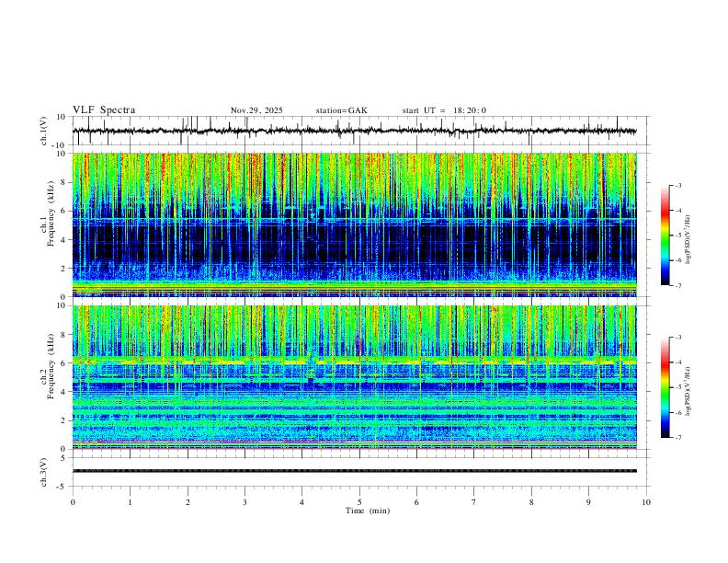Image resolution: width=728 pixels, height=563 pixels.
Task: Click the green 1 kHz band in ch.1 spectrogram
Action: (355, 284)
